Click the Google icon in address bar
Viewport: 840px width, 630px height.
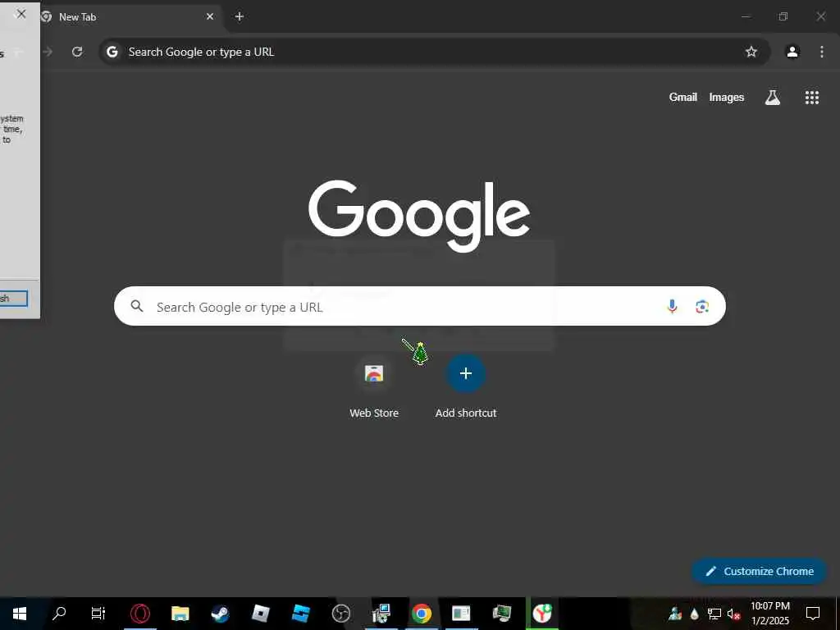[112, 52]
